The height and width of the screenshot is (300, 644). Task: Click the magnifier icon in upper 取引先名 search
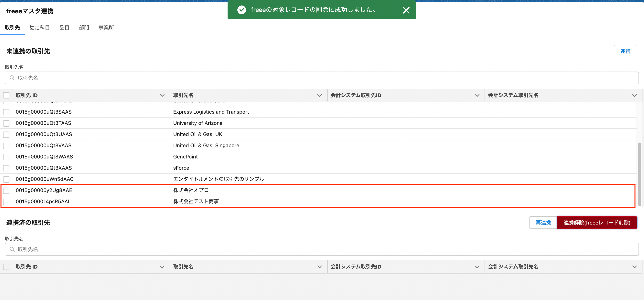click(12, 78)
